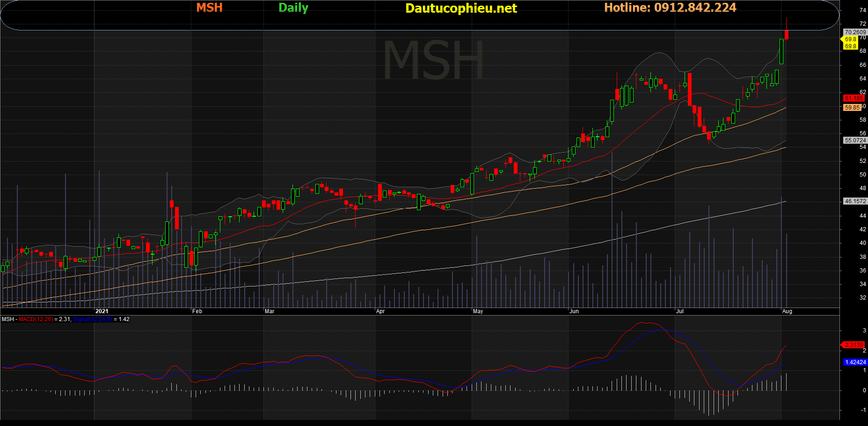Click the orange MSH ticker label

209,7
